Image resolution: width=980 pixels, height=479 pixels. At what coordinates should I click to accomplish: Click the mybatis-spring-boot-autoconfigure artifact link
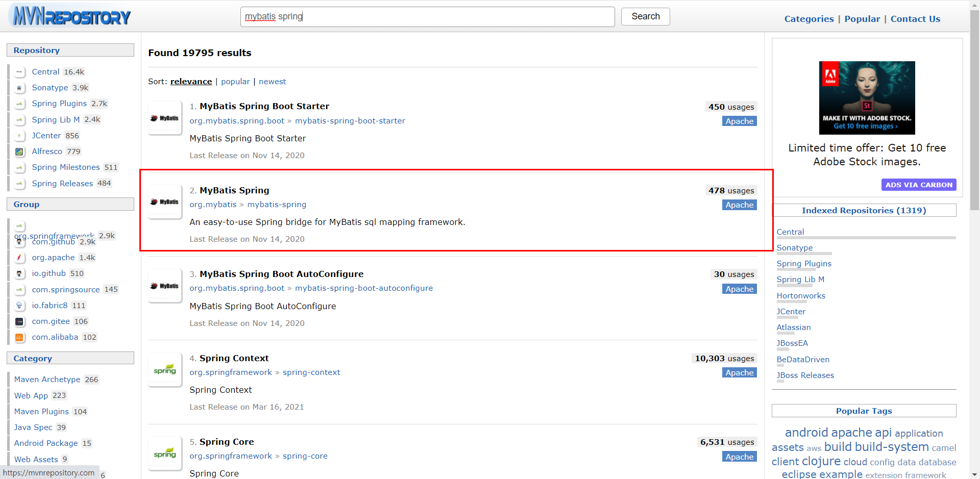click(364, 288)
